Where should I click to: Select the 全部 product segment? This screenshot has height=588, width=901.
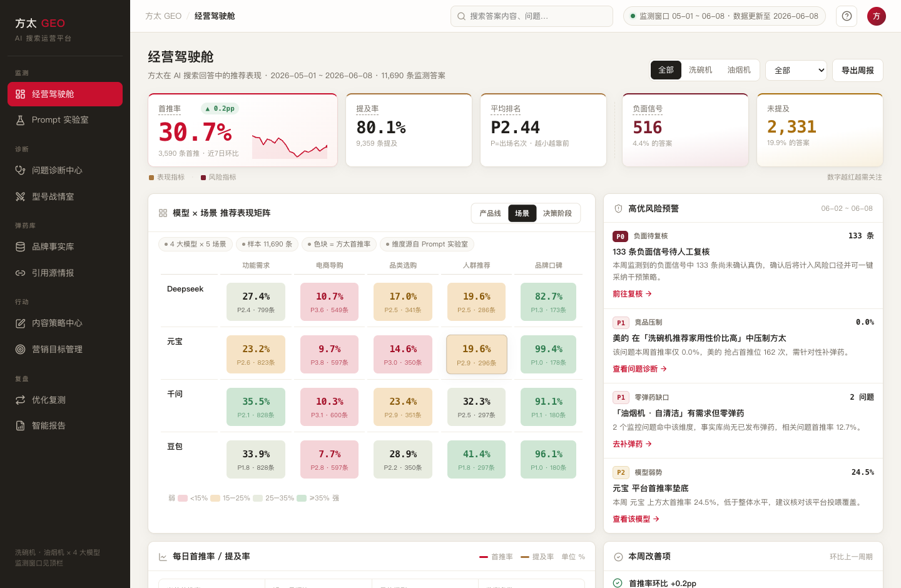point(666,70)
